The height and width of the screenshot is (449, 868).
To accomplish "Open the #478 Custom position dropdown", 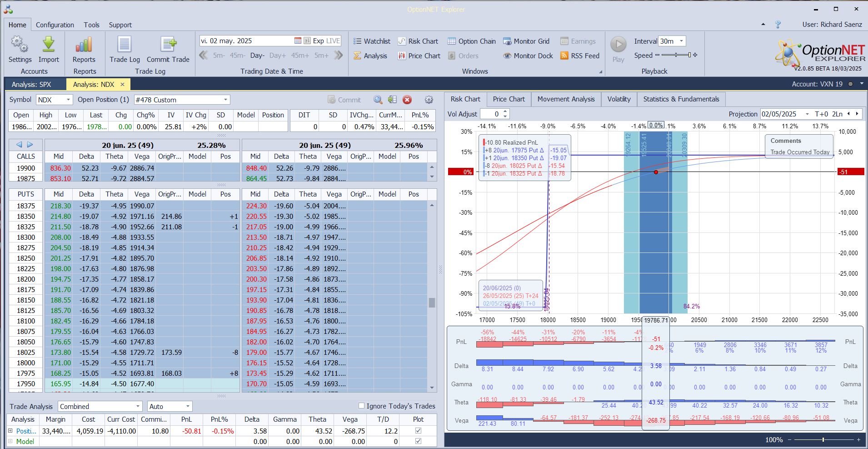I will tap(225, 100).
